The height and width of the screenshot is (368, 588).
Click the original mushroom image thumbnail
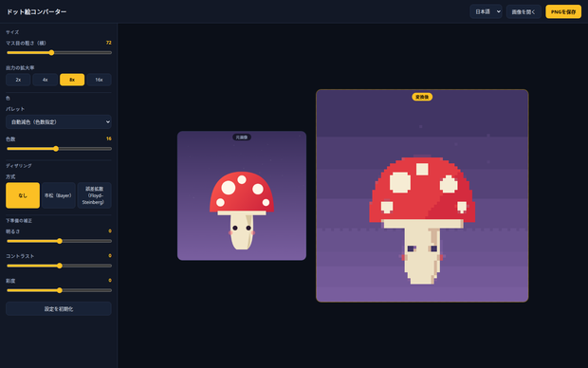242,195
